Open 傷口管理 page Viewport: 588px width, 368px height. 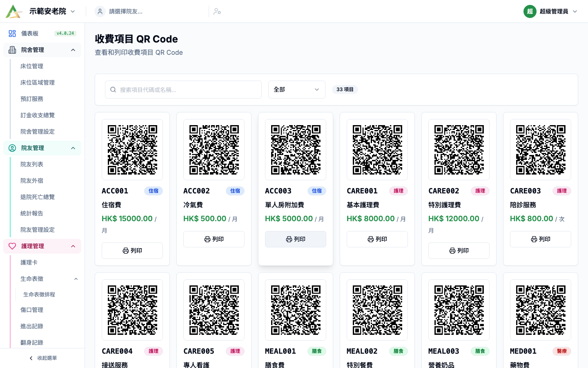click(32, 310)
